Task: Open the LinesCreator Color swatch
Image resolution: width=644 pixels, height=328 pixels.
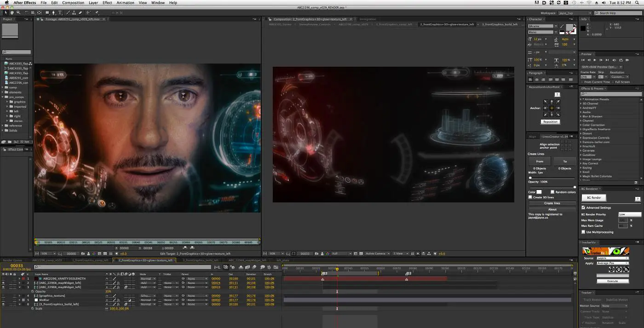Action: coord(539,192)
